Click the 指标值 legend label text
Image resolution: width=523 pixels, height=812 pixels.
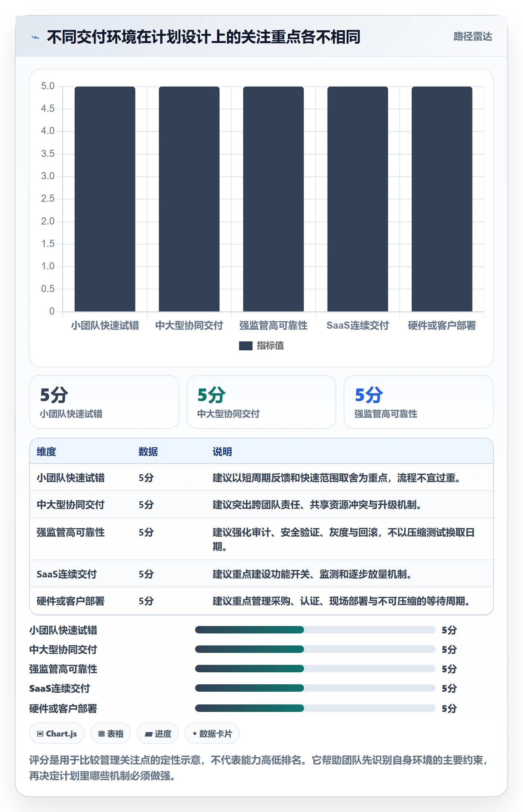click(x=270, y=346)
